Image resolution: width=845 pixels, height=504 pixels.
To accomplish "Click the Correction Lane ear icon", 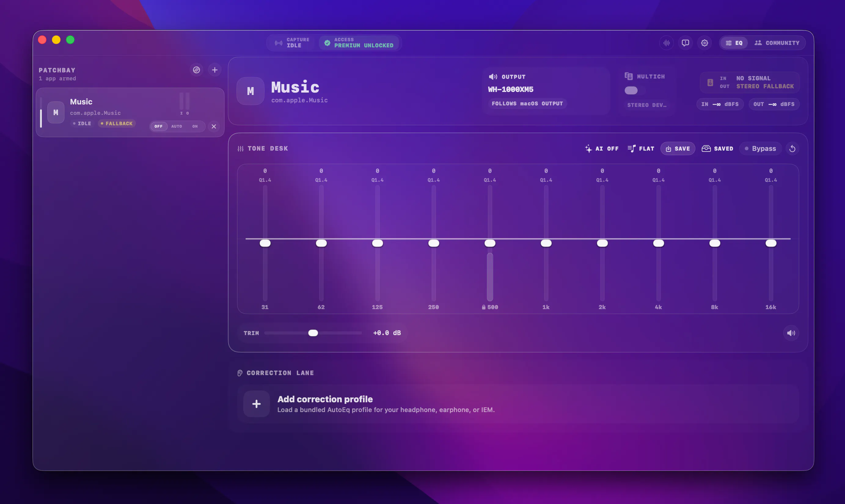I will point(240,373).
